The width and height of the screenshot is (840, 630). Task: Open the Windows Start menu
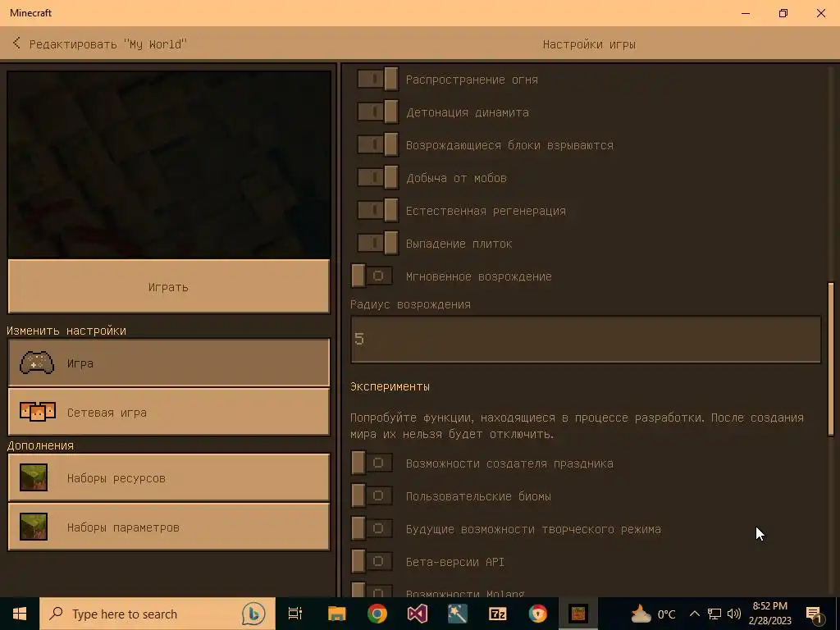20,614
